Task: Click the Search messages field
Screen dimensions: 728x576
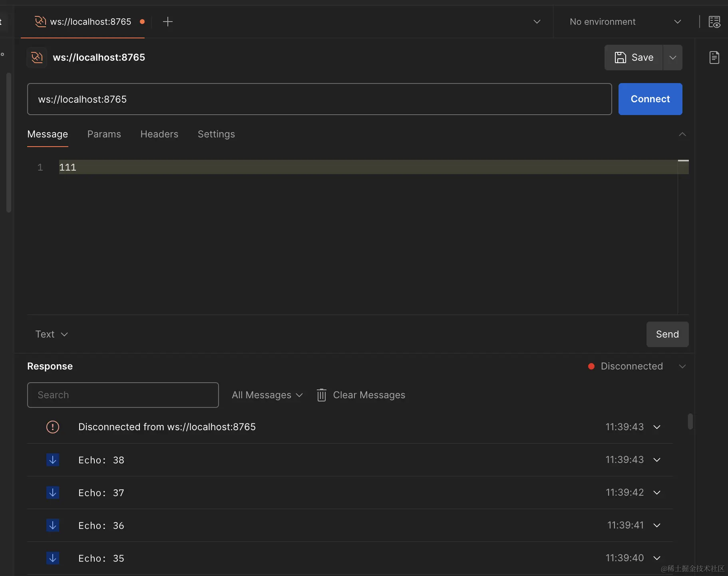Action: (123, 395)
